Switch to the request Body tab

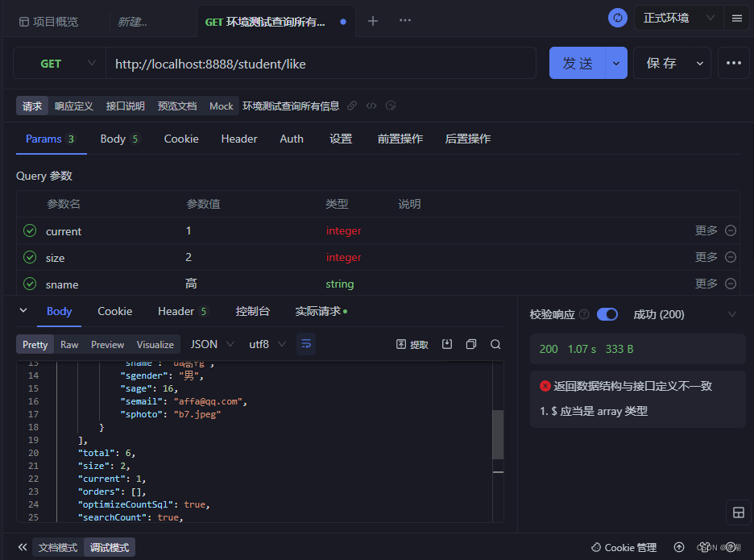click(119, 139)
